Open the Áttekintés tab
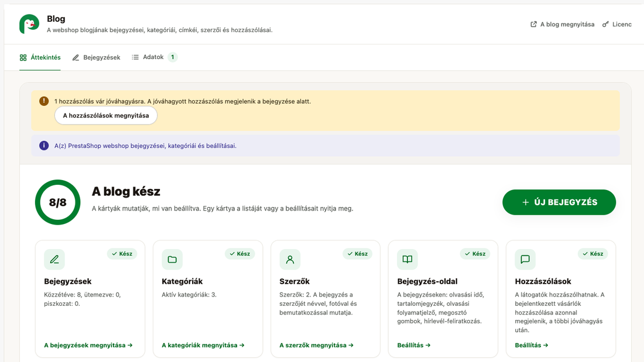Image resolution: width=644 pixels, height=362 pixels. [x=40, y=57]
